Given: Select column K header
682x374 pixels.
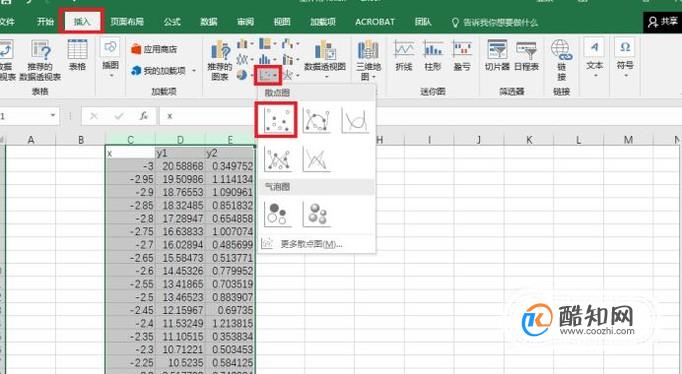Looking at the screenshot, I should click(529, 140).
